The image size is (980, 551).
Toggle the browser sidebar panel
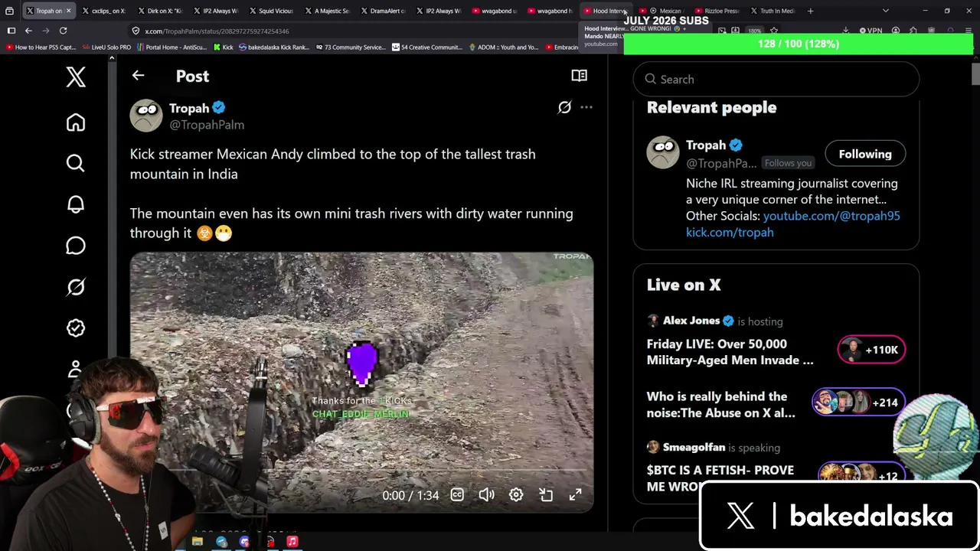(x=11, y=31)
